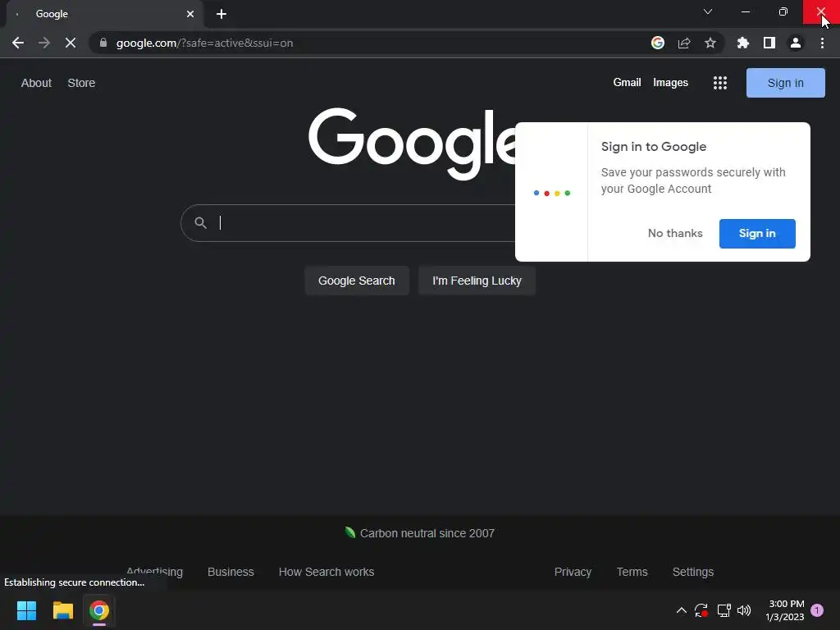840x630 pixels.
Task: Open the Images link
Action: click(670, 83)
